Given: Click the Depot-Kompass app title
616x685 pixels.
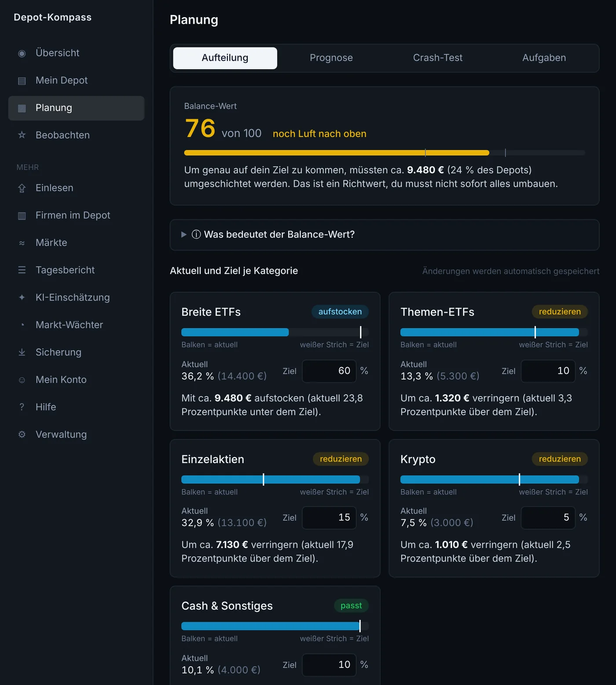Looking at the screenshot, I should click(x=53, y=17).
